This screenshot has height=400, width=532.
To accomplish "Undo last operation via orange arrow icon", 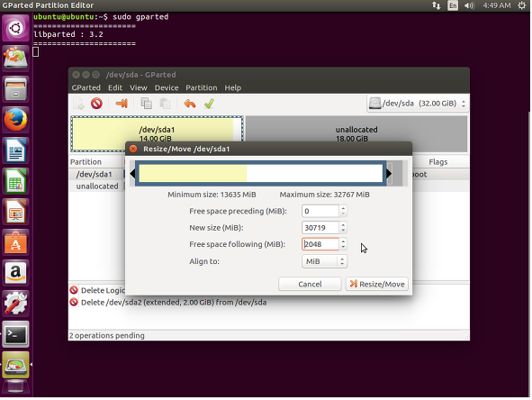I will [190, 104].
